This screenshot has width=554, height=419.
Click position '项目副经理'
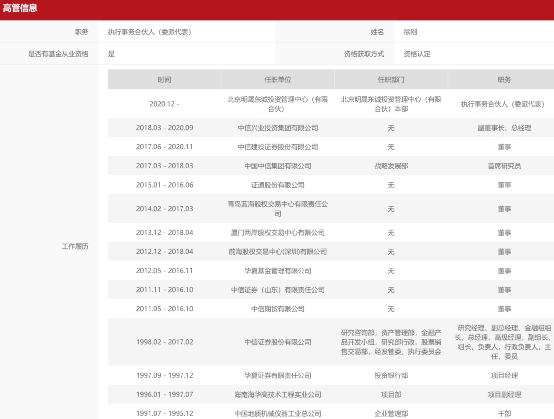coord(504,394)
